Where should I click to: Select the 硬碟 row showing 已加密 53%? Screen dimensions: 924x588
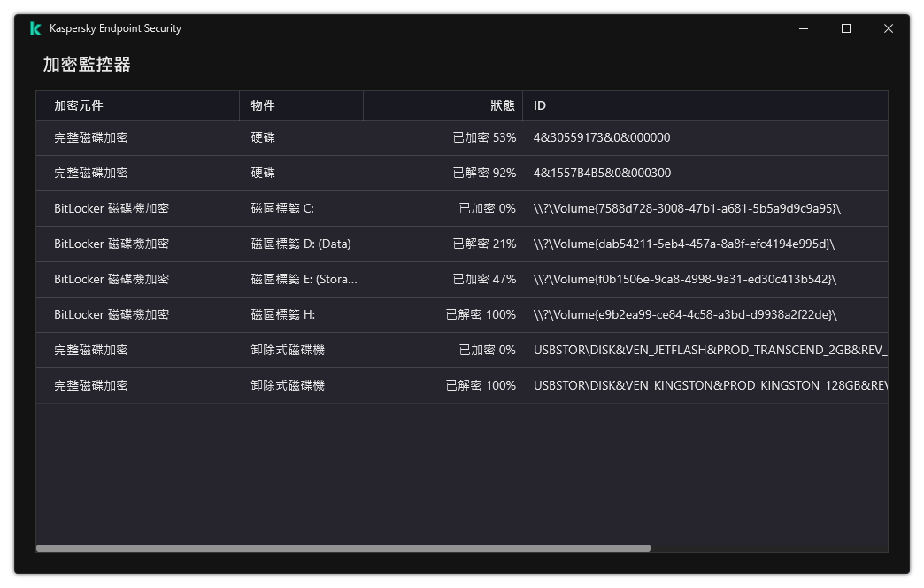tap(266, 137)
